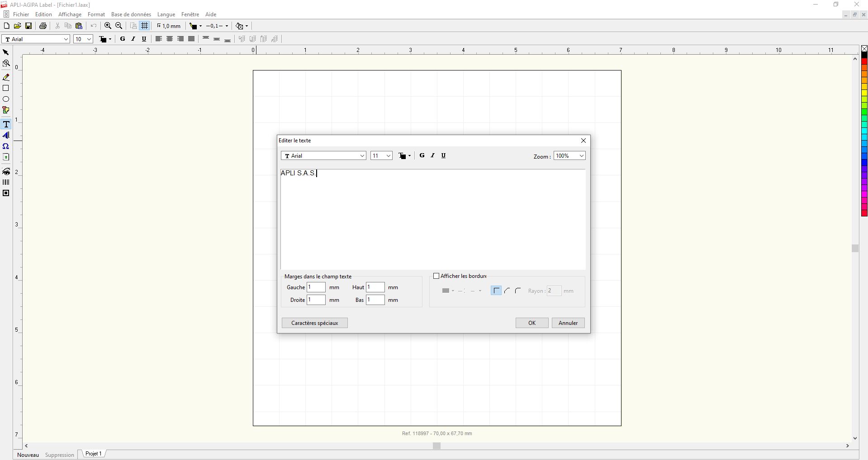Screen dimensions: 868x460
Task: Select the Barcode tool in left toolbar
Action: (x=6, y=182)
